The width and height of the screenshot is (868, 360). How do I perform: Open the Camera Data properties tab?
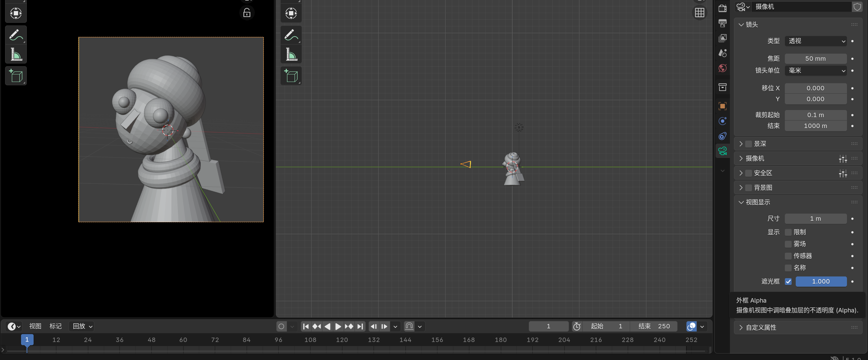pyautogui.click(x=722, y=151)
